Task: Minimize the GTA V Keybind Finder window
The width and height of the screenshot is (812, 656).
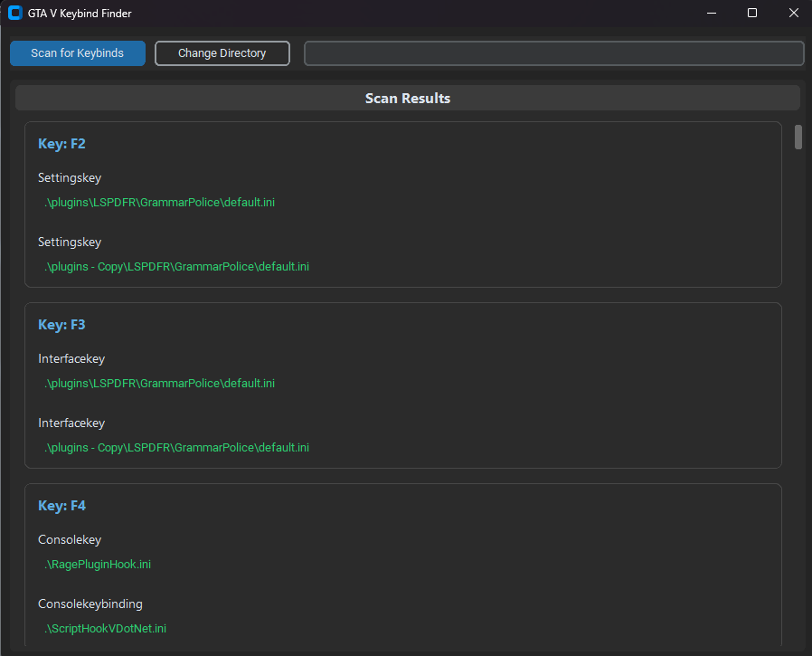Action: coord(711,14)
